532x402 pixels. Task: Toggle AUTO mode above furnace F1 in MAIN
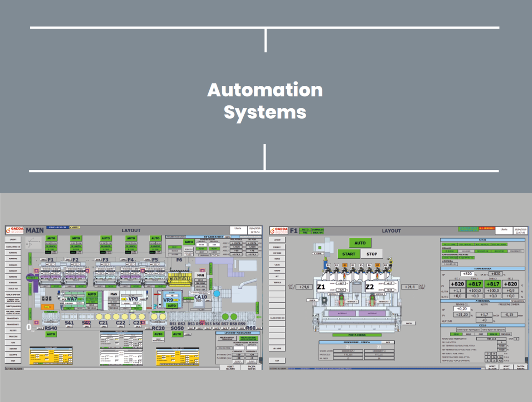pyautogui.click(x=51, y=238)
